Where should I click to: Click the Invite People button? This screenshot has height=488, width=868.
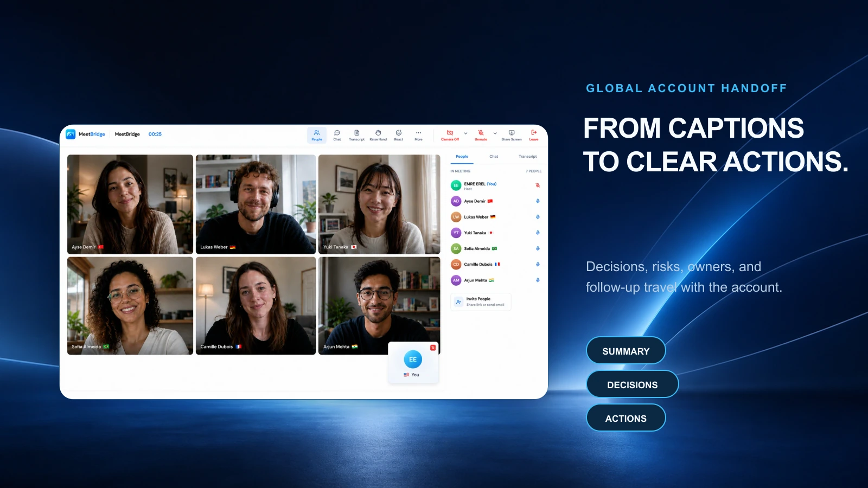coord(481,301)
